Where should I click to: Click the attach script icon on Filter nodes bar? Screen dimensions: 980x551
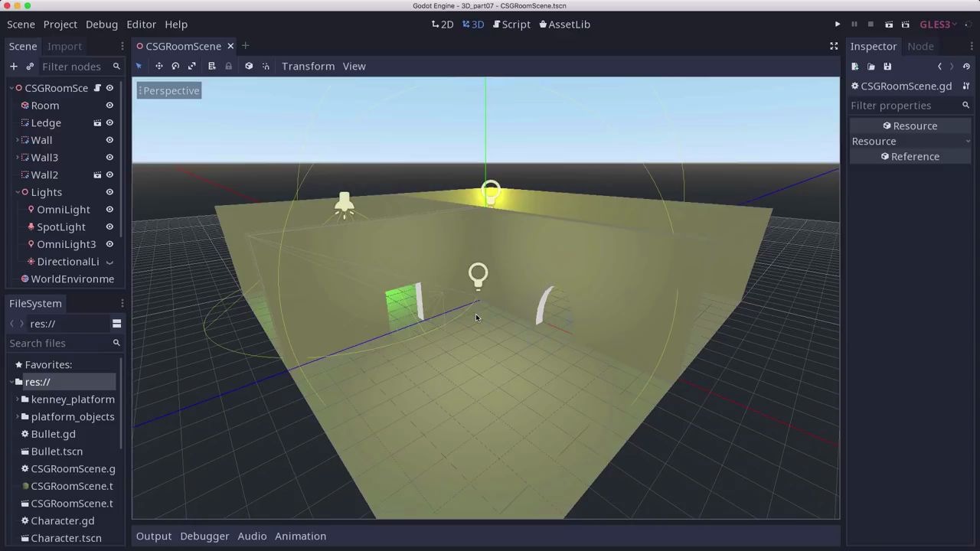point(29,67)
